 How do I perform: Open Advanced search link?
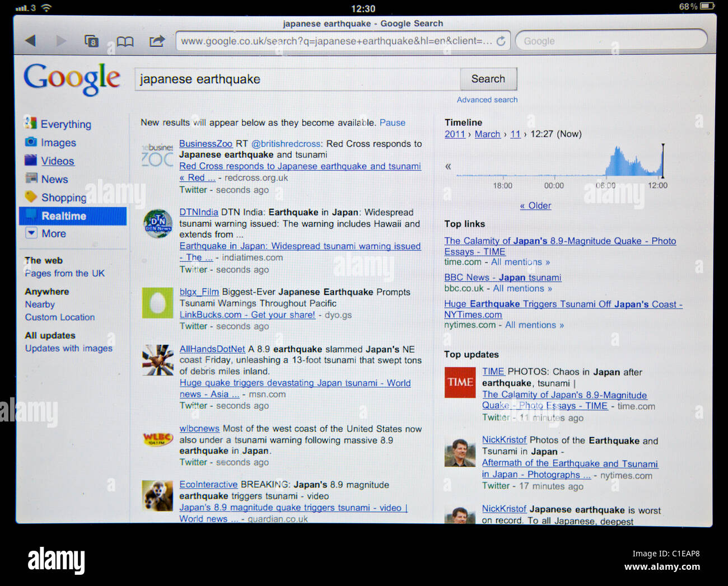[487, 100]
